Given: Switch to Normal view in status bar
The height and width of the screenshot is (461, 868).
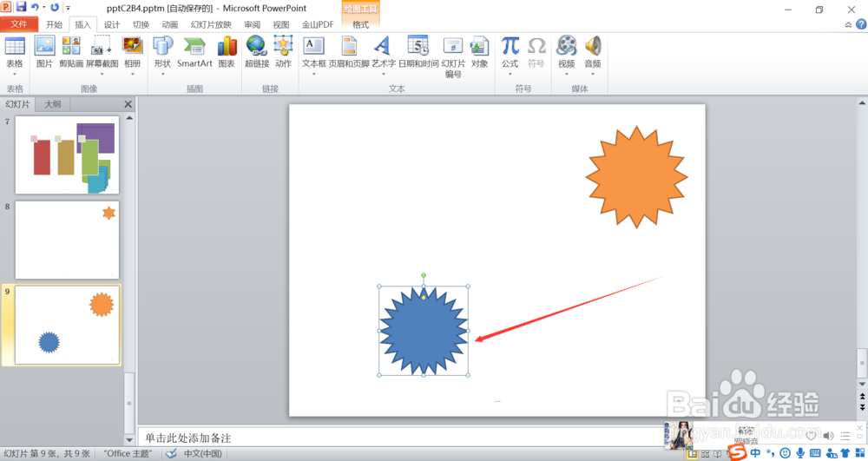Looking at the screenshot, I should coord(692,454).
